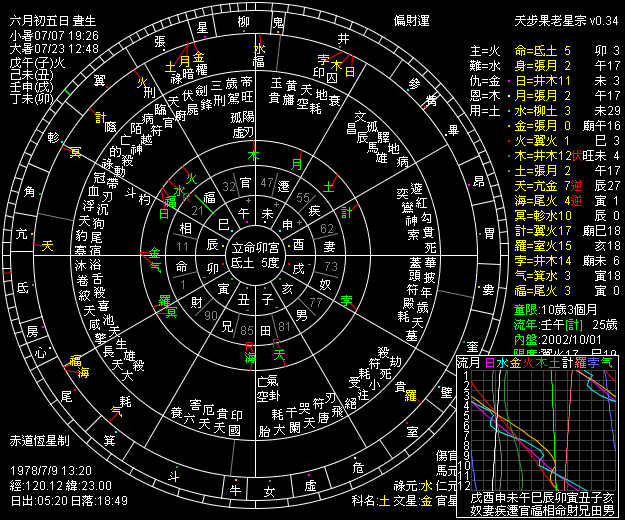Click the '科名:土' label at bottom
The image size is (625, 520).
[371, 500]
